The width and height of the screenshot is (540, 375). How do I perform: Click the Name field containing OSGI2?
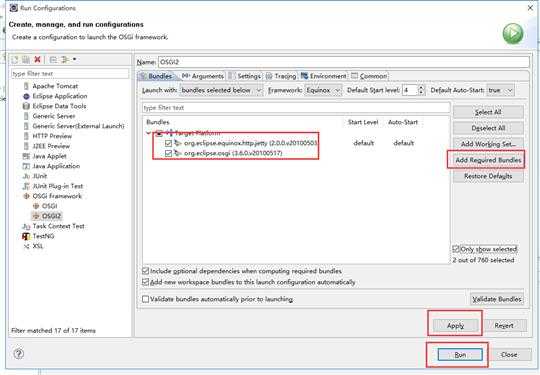[x=343, y=62]
